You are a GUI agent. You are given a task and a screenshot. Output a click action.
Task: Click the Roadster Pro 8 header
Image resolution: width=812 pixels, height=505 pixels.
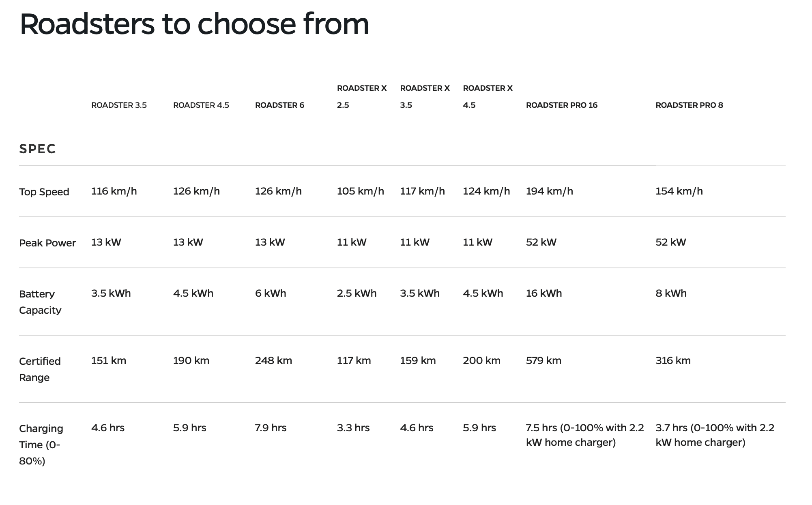[689, 105]
